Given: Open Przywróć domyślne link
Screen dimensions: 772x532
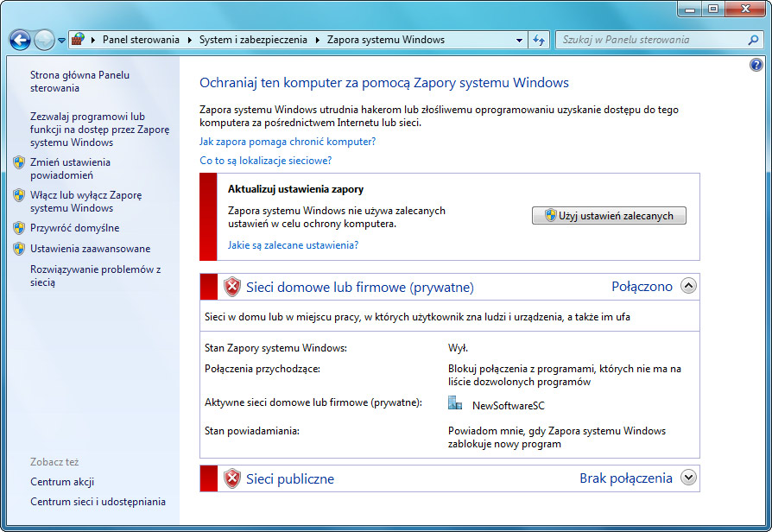Looking at the screenshot, I should (75, 228).
